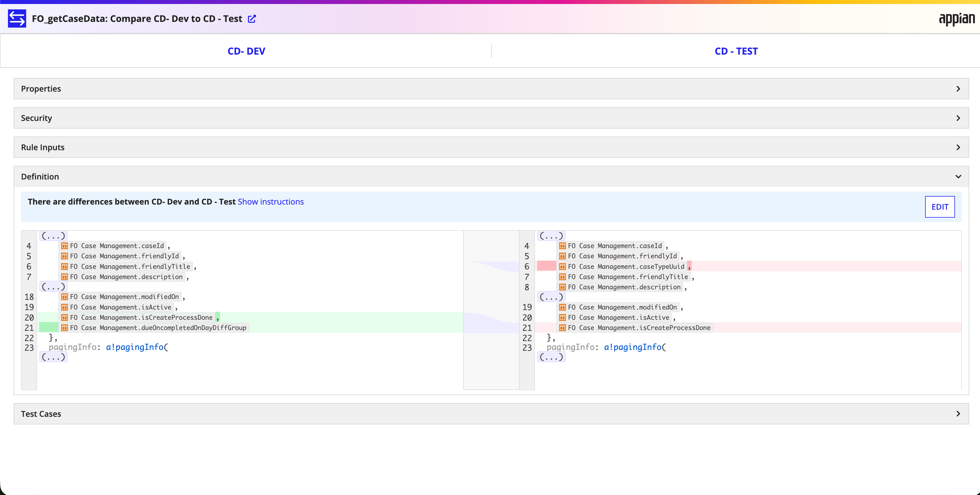This screenshot has width=980, height=495.
Task: Click the compare arrows icon in header
Action: (17, 18)
